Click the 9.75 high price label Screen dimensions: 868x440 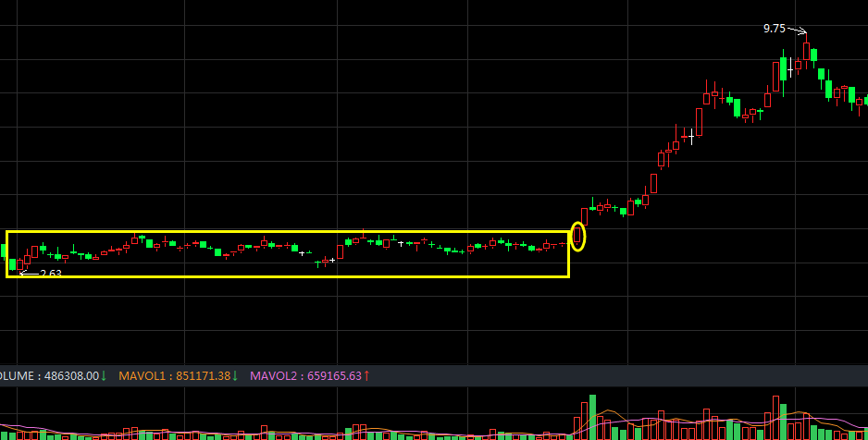pos(775,28)
